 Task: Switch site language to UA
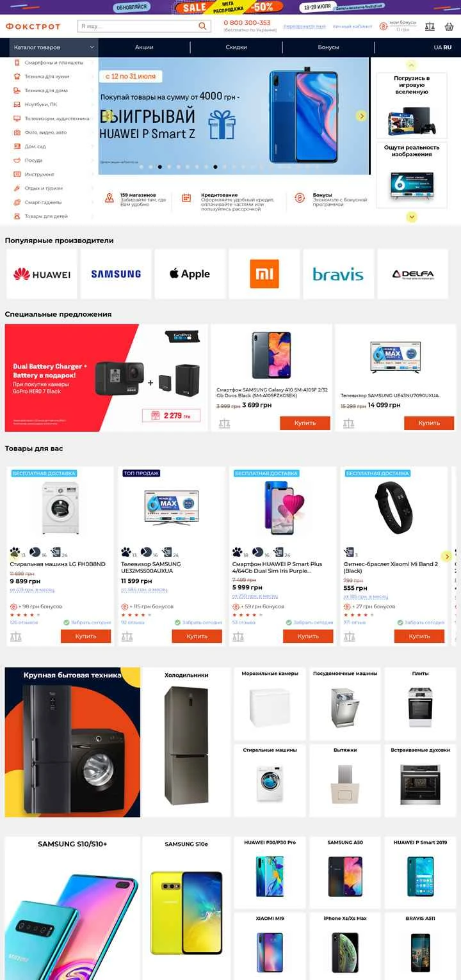(x=438, y=47)
